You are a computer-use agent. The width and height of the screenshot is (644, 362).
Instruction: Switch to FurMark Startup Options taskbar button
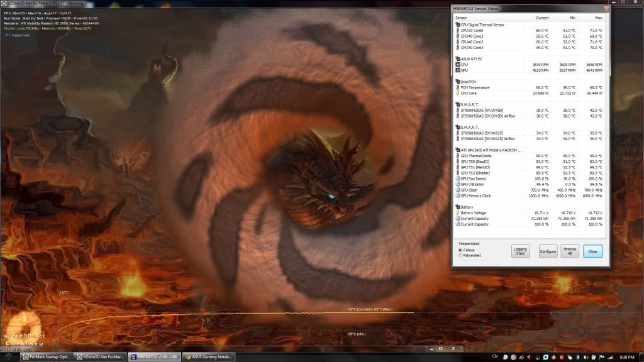47,357
